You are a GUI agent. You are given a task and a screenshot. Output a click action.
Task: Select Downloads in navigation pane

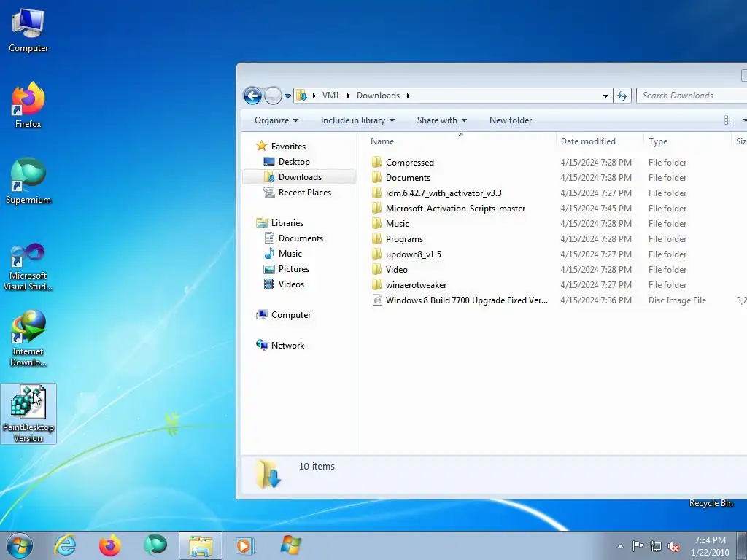(x=300, y=177)
